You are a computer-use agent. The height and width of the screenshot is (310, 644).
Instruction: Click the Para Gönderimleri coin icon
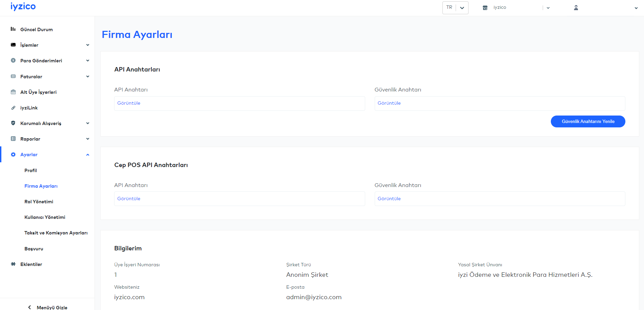click(x=13, y=60)
